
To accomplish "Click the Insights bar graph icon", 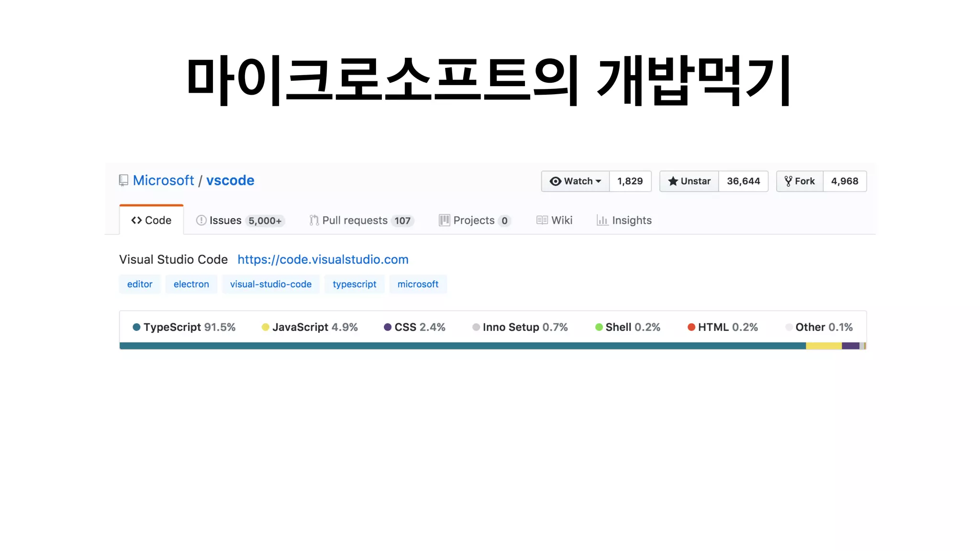I will (602, 220).
